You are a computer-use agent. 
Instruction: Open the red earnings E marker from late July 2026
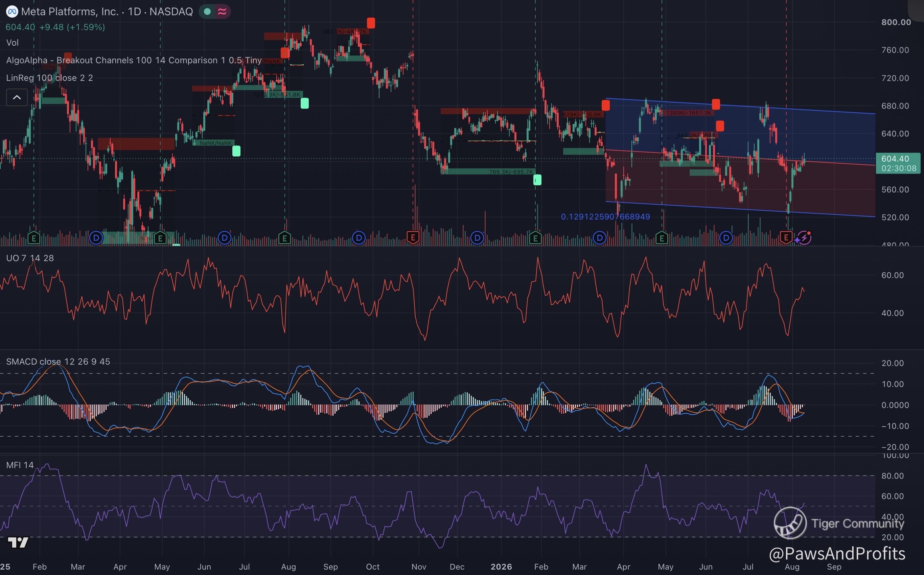786,238
